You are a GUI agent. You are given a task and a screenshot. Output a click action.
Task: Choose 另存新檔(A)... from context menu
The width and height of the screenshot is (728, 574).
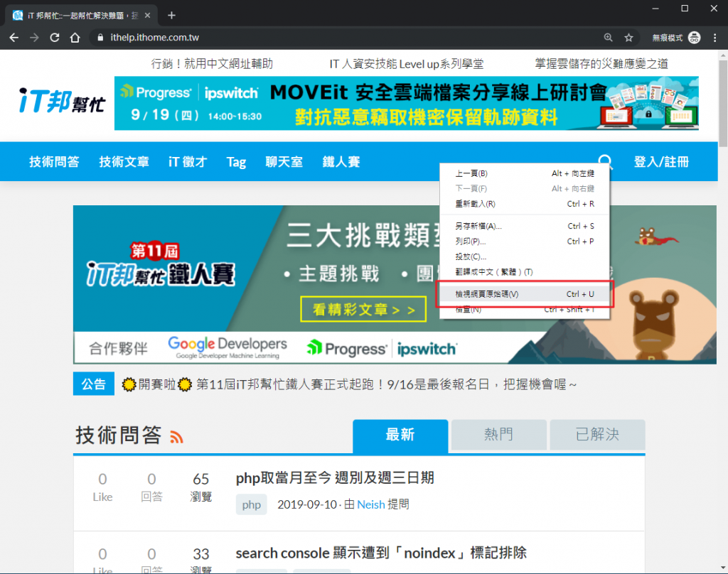[x=525, y=226]
